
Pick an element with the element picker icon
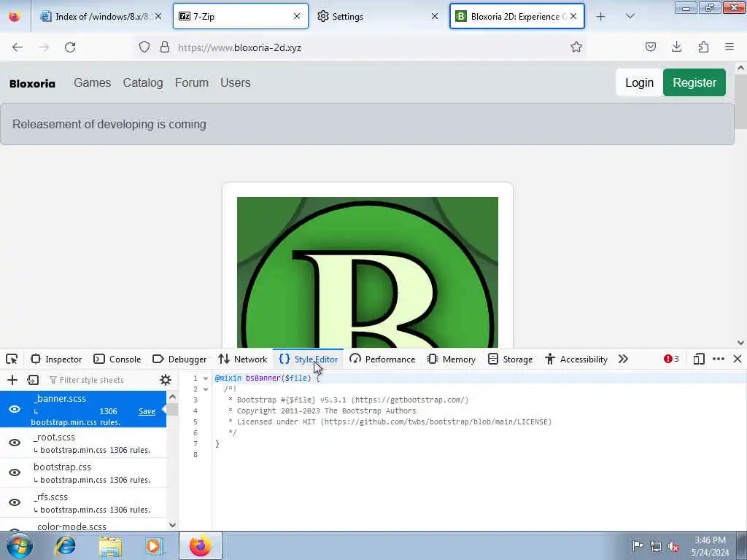pyautogui.click(x=12, y=359)
